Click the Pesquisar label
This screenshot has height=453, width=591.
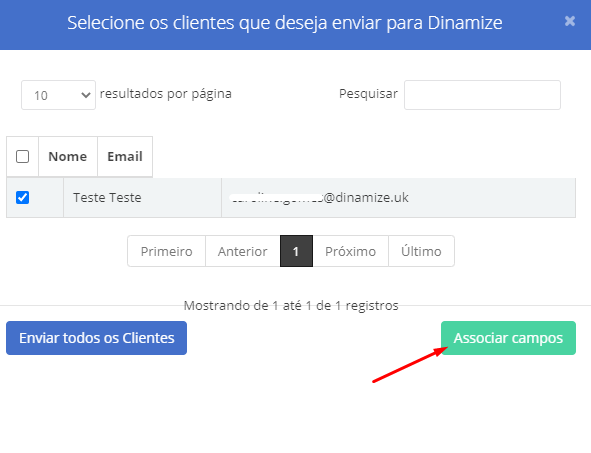tap(368, 93)
